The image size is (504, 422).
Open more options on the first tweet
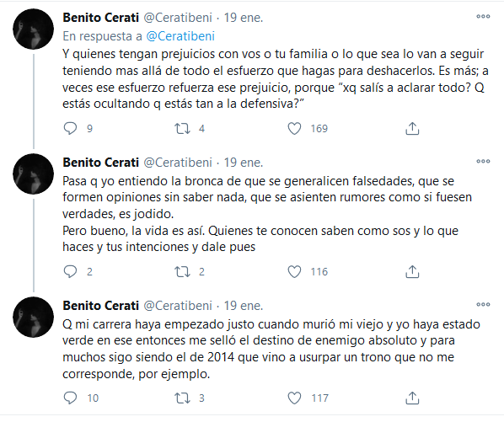click(483, 16)
